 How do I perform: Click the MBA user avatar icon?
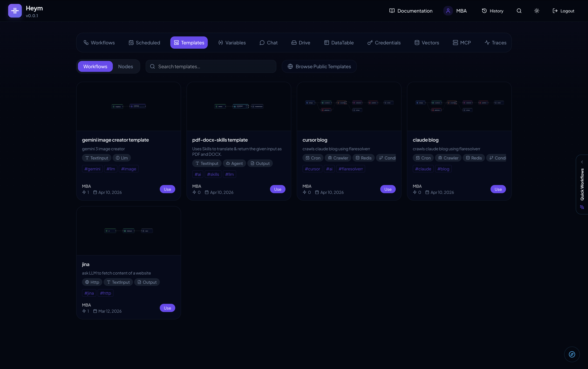point(448,11)
